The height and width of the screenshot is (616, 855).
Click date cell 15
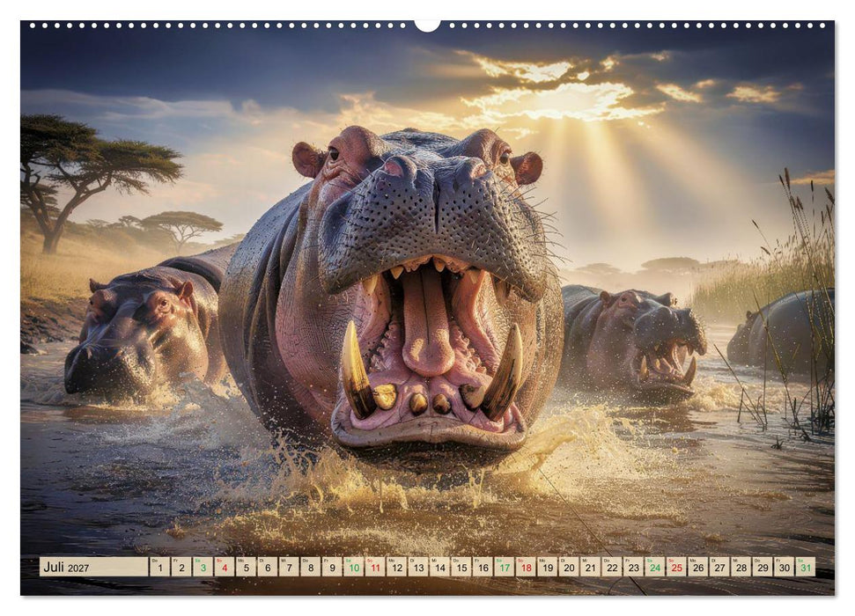461,567
